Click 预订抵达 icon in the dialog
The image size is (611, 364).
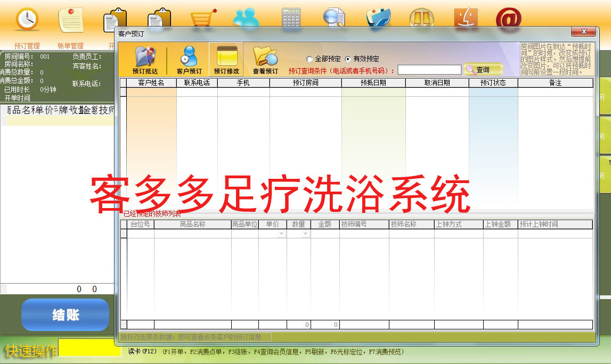click(x=145, y=60)
